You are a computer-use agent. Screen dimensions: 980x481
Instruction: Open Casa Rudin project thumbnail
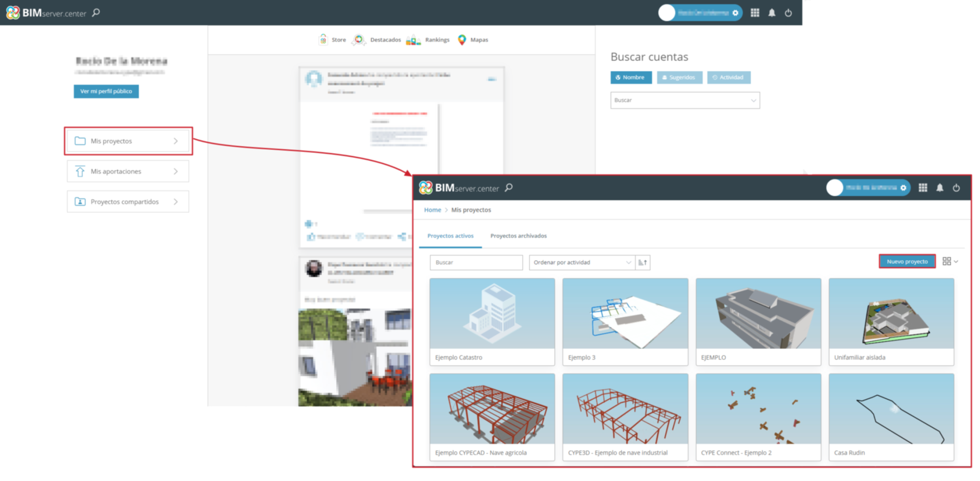[891, 409]
